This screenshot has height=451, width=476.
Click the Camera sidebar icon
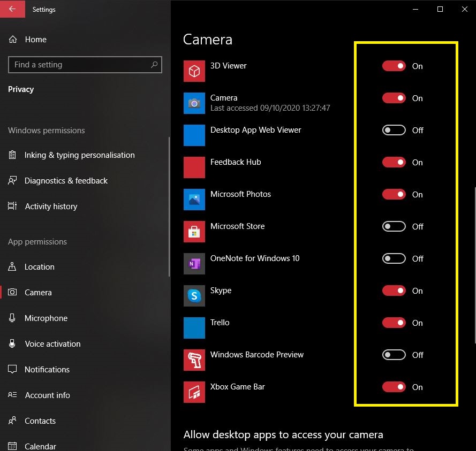click(x=12, y=292)
